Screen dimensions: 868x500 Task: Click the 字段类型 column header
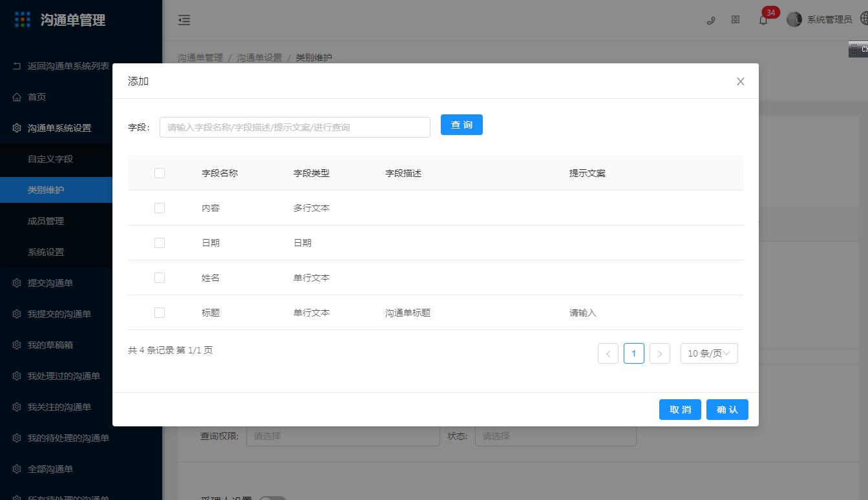[312, 173]
